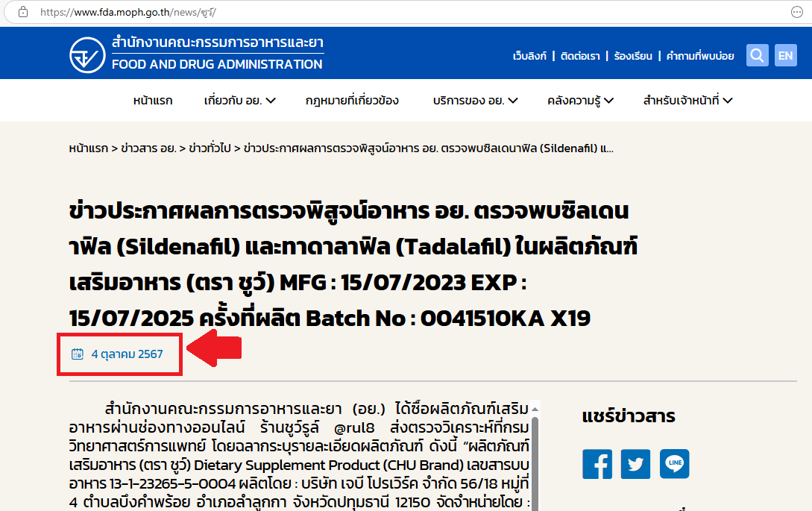The height and width of the screenshot is (511, 812).
Task: Go to the หน้าแรก menu item
Action: [153, 101]
